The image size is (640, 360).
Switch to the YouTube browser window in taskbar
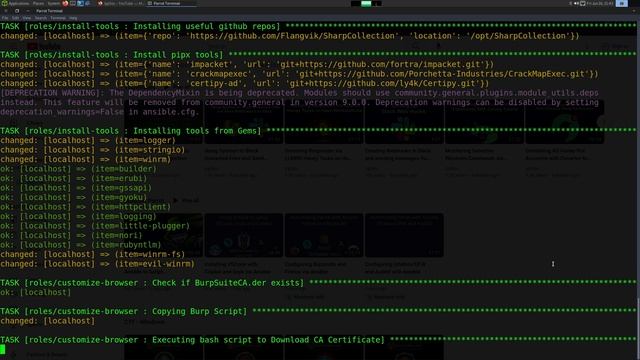click(120, 3)
